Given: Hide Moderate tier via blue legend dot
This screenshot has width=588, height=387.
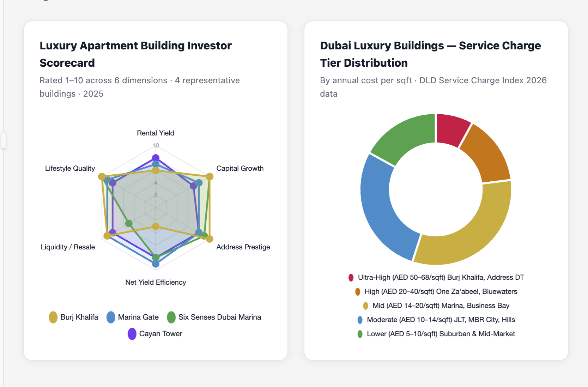Looking at the screenshot, I should click(360, 320).
